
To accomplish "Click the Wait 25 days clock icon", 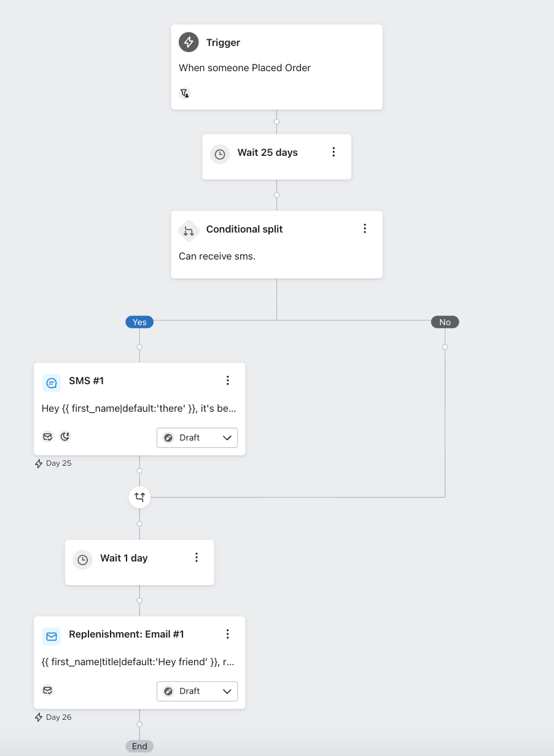I will click(x=220, y=153).
